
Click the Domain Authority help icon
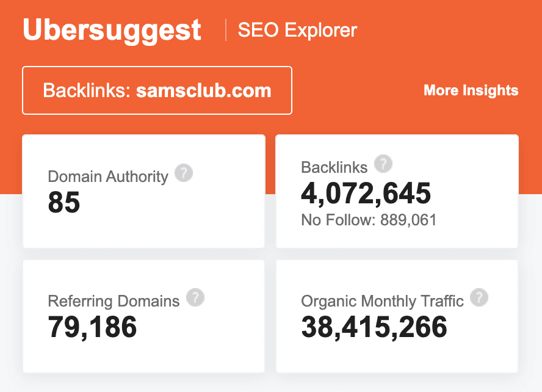tap(184, 173)
